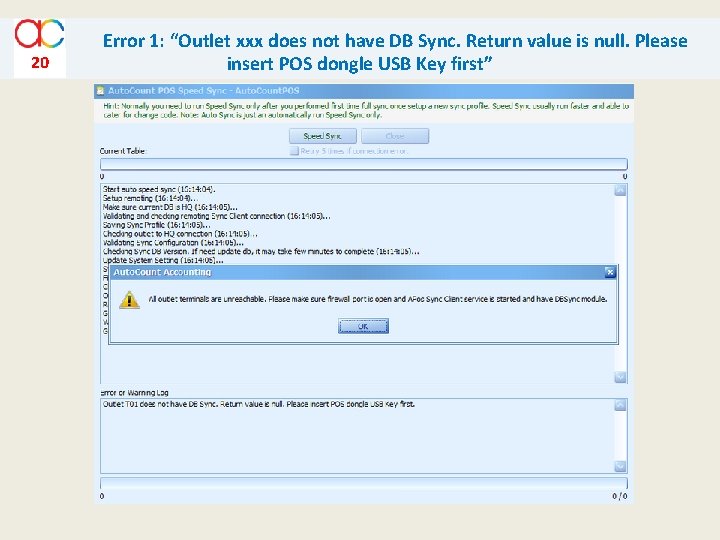
Task: Click the bottom overall progress bar
Action: [x=364, y=484]
